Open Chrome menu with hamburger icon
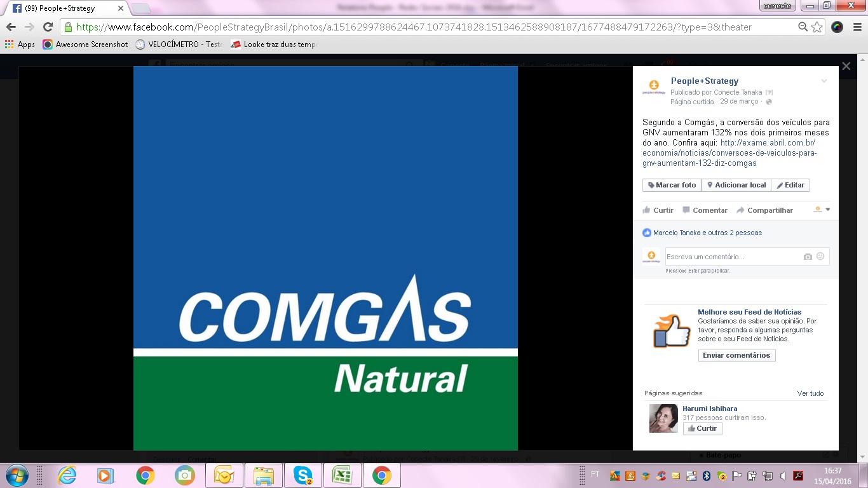868x488 pixels. point(856,27)
